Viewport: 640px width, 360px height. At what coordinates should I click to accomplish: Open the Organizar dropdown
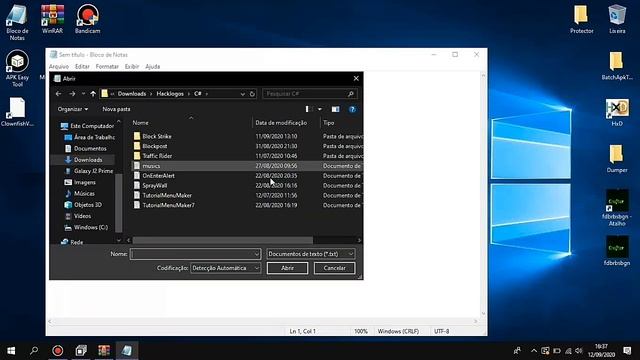[x=73, y=109]
